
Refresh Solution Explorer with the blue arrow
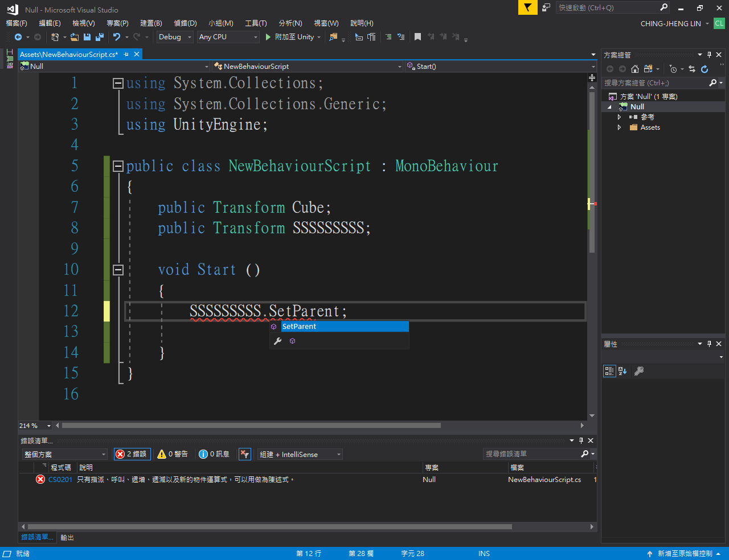click(x=705, y=69)
